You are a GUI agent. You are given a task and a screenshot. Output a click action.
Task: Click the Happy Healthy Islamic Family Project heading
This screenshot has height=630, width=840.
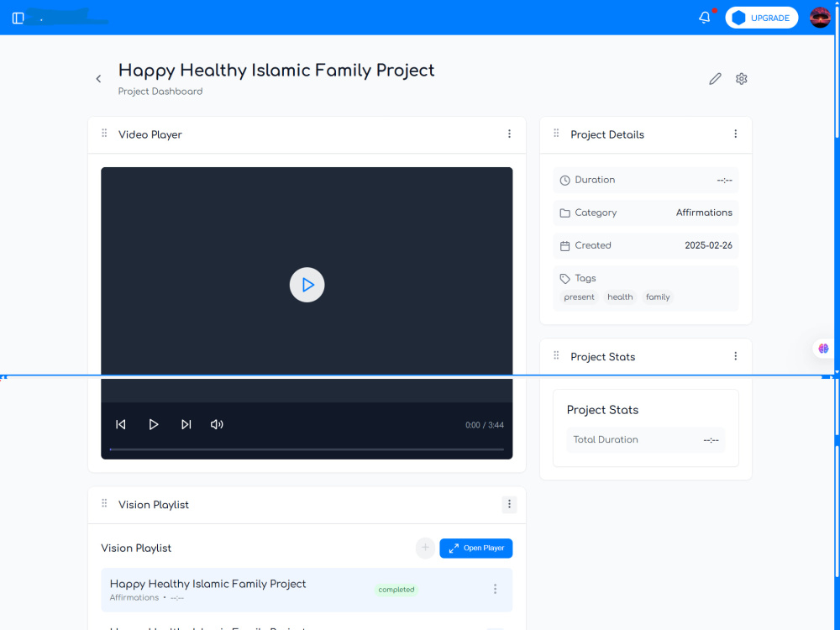pos(276,71)
